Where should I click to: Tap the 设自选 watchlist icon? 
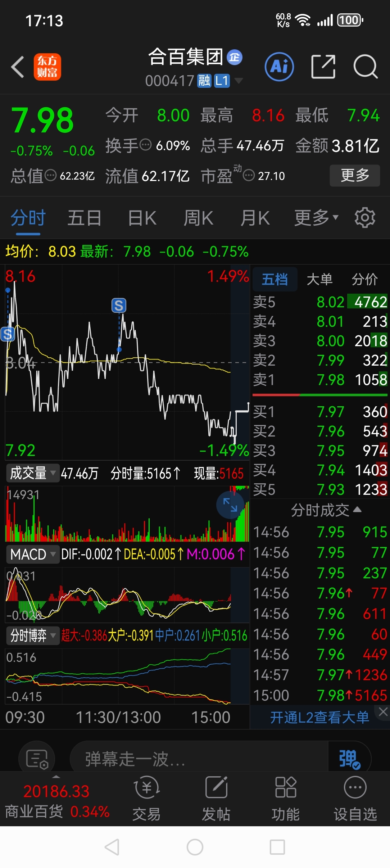tap(355, 799)
